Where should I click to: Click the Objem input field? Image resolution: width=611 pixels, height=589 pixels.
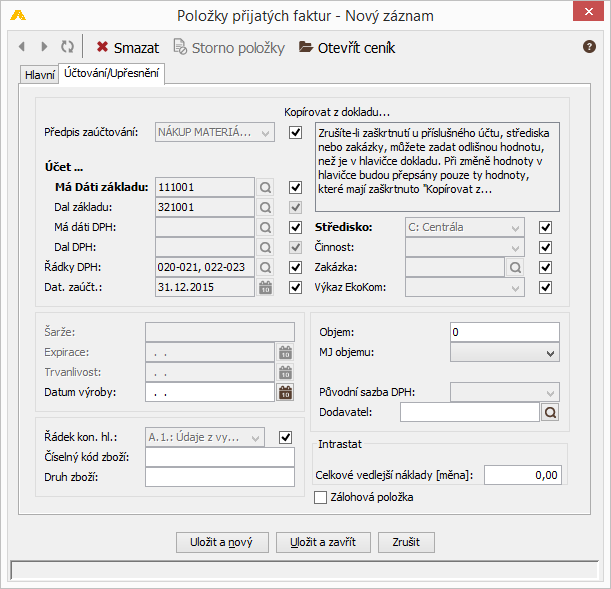[505, 332]
